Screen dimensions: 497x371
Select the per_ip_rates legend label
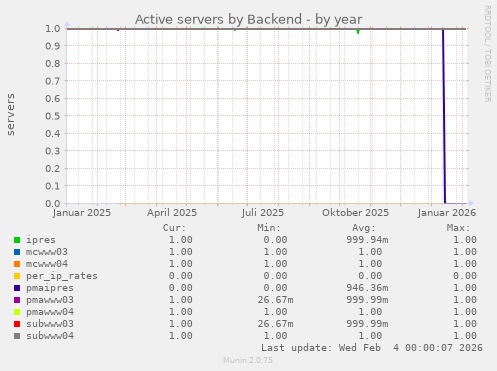(62, 276)
